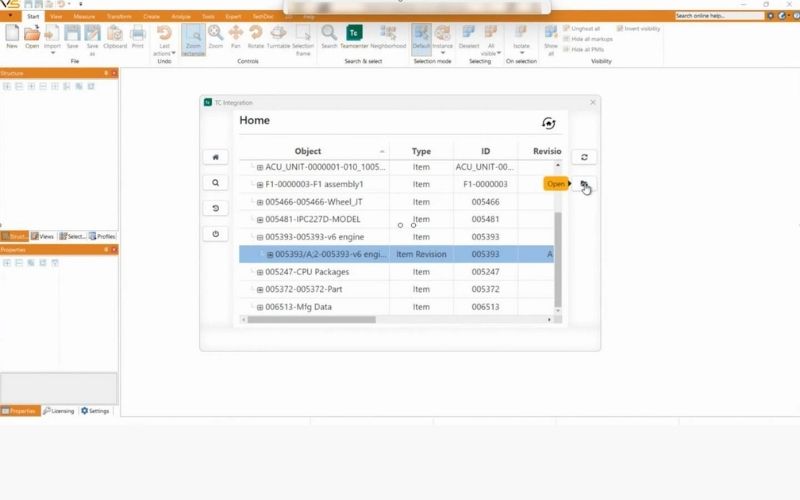
Task: Switch to Default selection mode
Action: (421, 38)
